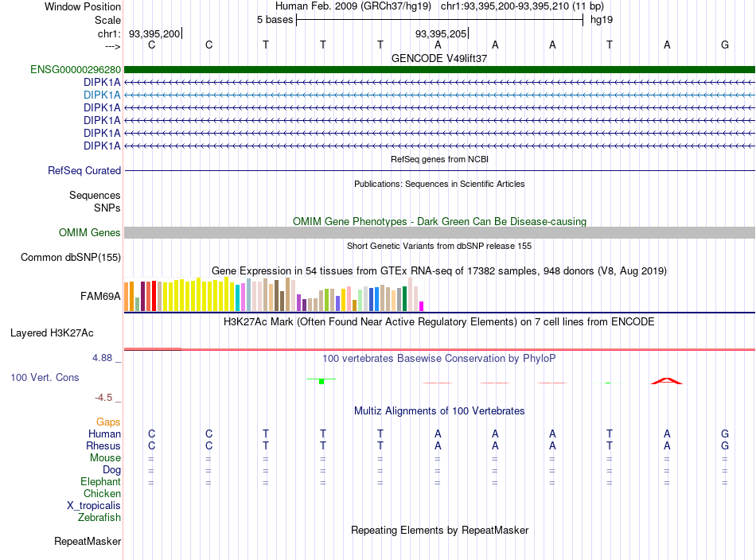Screen dimensions: 756x560
Task: Open the OMIM Genes track label
Action: point(90,233)
